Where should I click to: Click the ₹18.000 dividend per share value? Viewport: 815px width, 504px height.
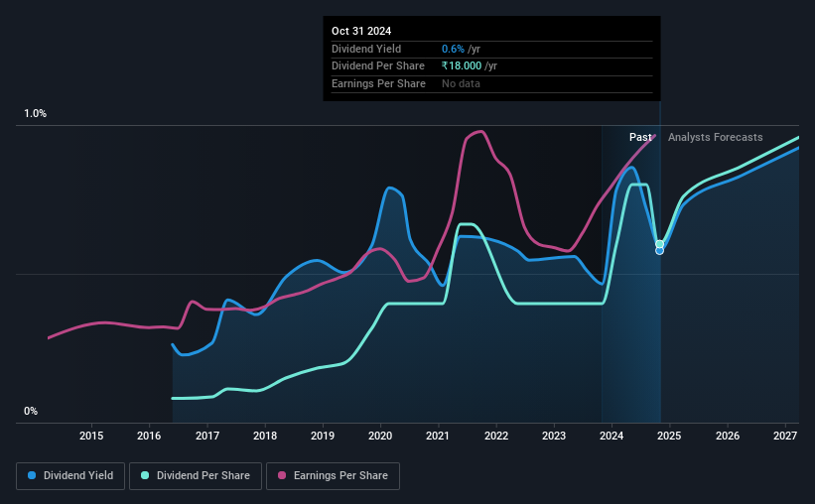[462, 66]
